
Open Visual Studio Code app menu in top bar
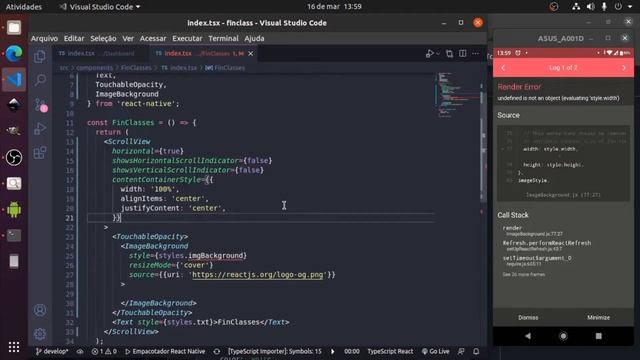(100, 7)
